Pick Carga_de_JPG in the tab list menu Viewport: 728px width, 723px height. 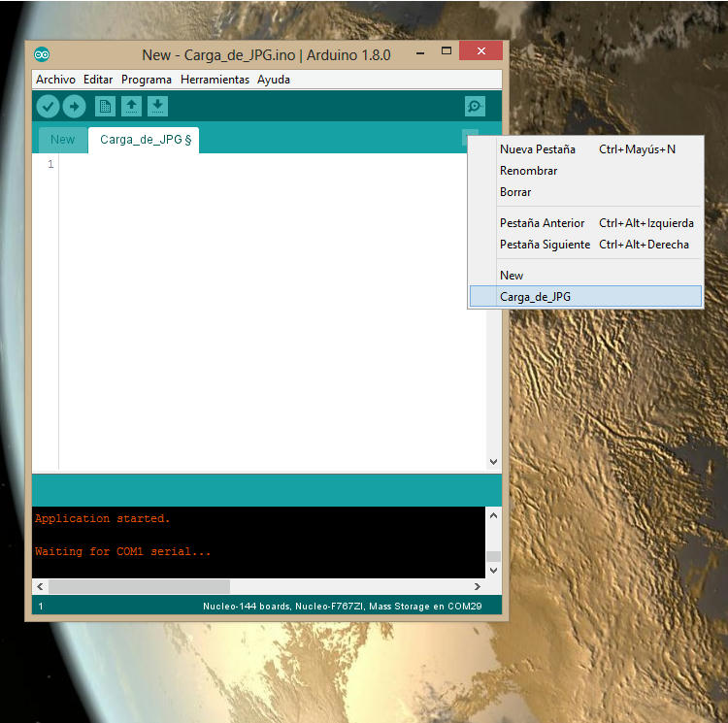click(x=585, y=297)
